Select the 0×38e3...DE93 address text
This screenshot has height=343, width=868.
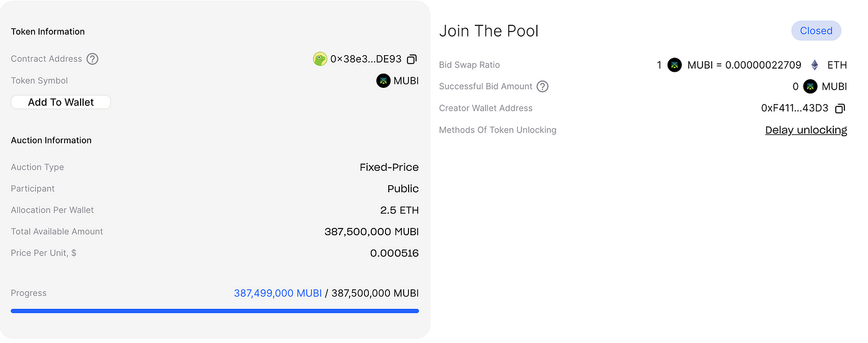coord(366,59)
